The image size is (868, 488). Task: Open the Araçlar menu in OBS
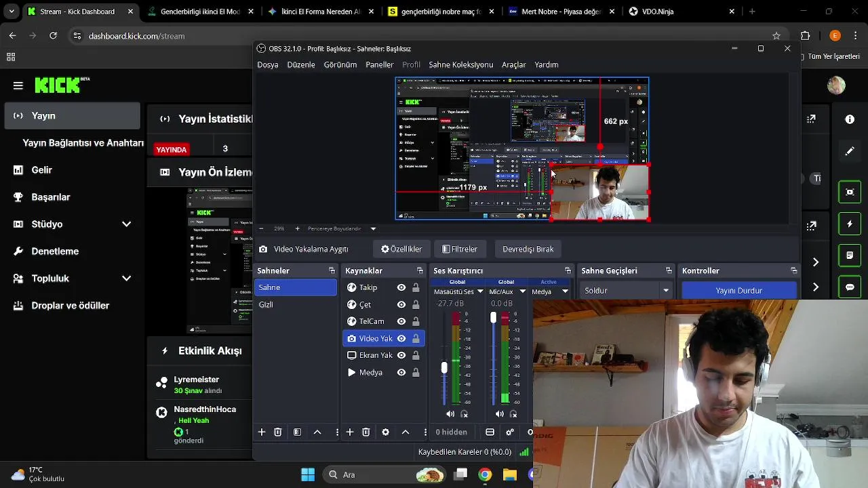tap(514, 64)
